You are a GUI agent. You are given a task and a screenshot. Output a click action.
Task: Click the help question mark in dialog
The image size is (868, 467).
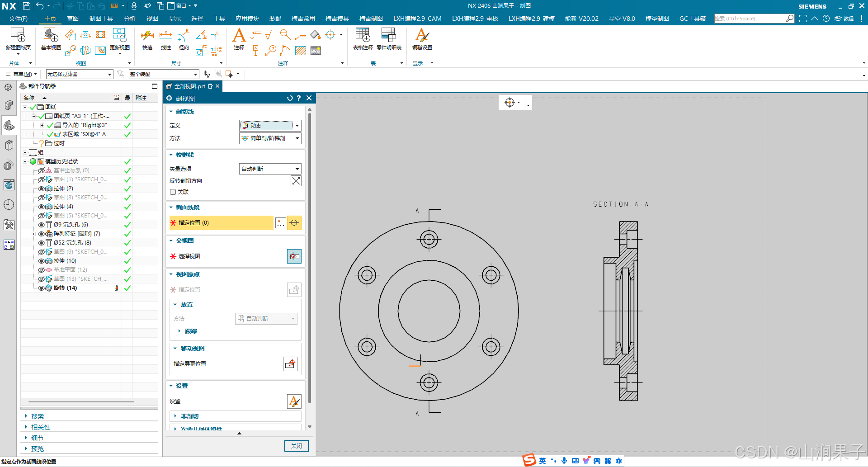tap(299, 98)
